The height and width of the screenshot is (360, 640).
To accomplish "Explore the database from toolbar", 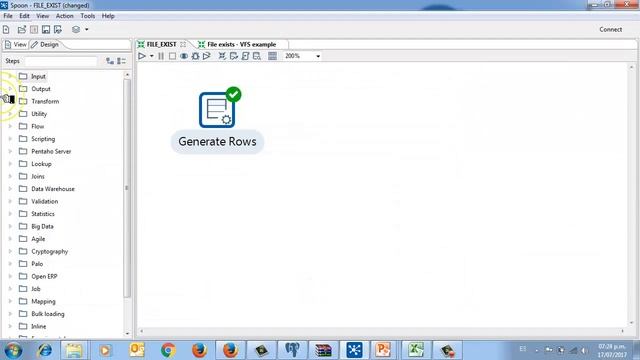I will coord(257,56).
